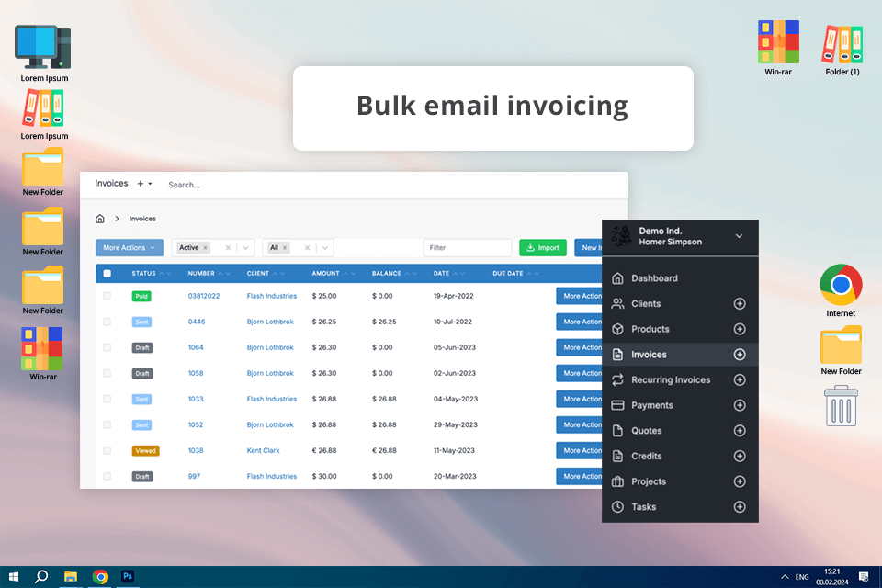Add a payment with plus icon
Viewport: 882px width, 588px height.
pos(740,405)
